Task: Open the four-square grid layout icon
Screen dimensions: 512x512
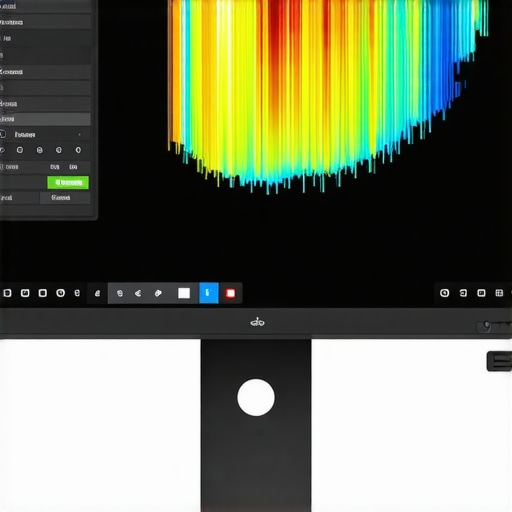Action: tap(499, 293)
